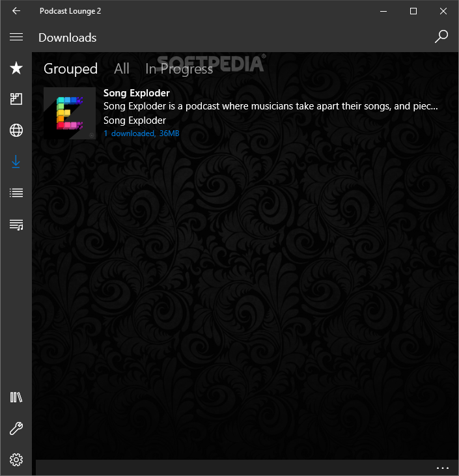Click the Song Exploder description text

[x=271, y=106]
